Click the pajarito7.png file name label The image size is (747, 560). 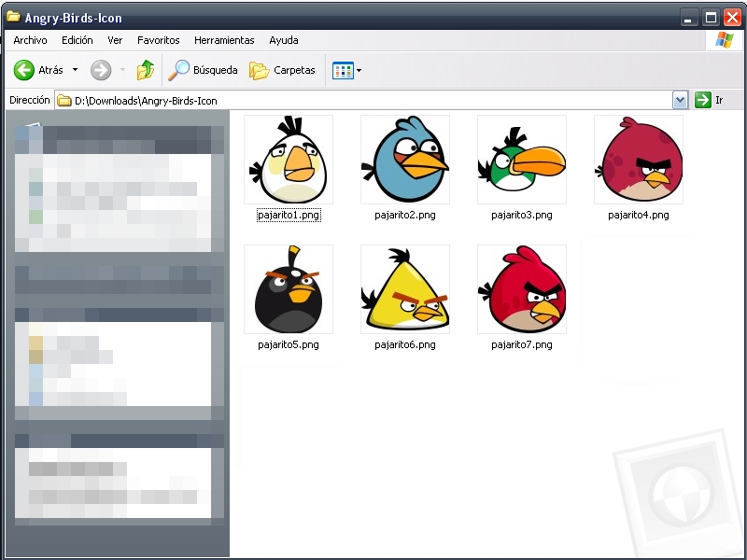pyautogui.click(x=522, y=344)
